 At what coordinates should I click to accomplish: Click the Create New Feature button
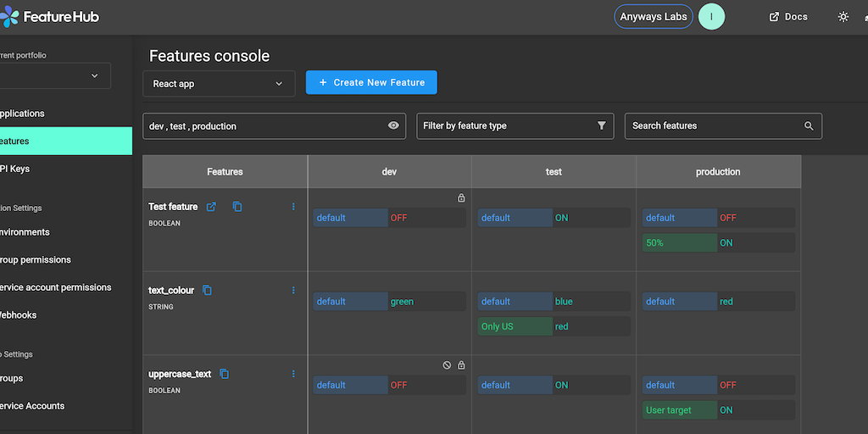click(371, 82)
